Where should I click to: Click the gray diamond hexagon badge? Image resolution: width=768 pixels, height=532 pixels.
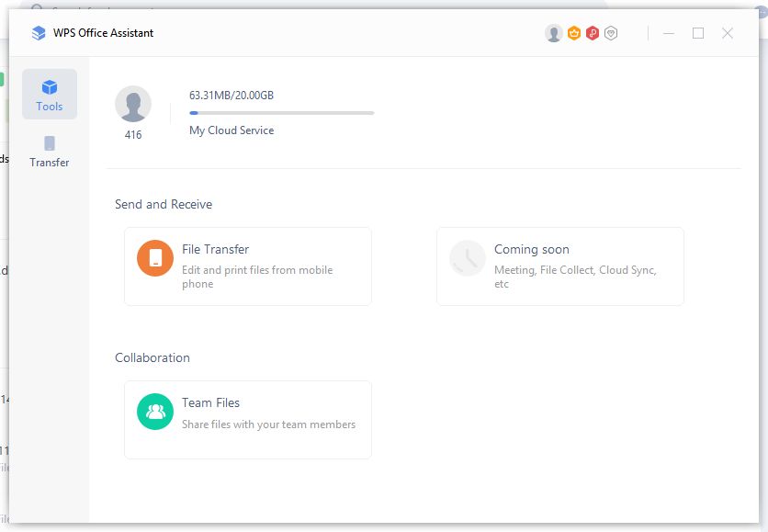click(611, 33)
